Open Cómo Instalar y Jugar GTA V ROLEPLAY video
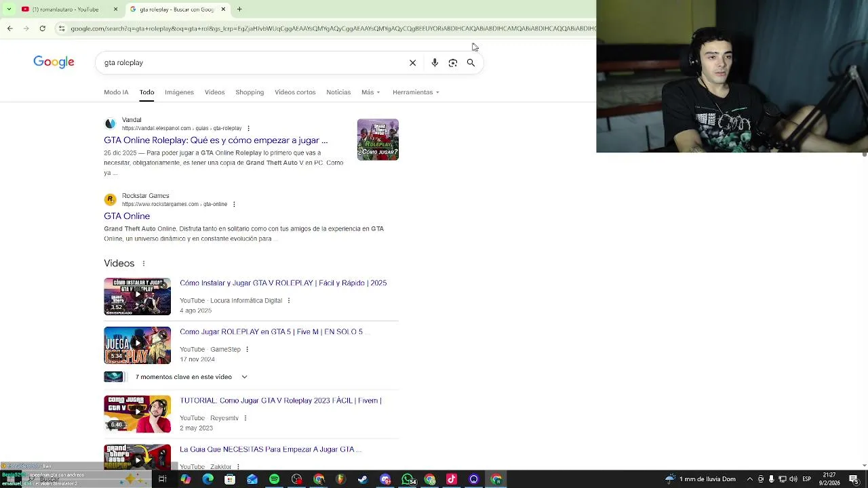The height and width of the screenshot is (488, 868). (283, 283)
